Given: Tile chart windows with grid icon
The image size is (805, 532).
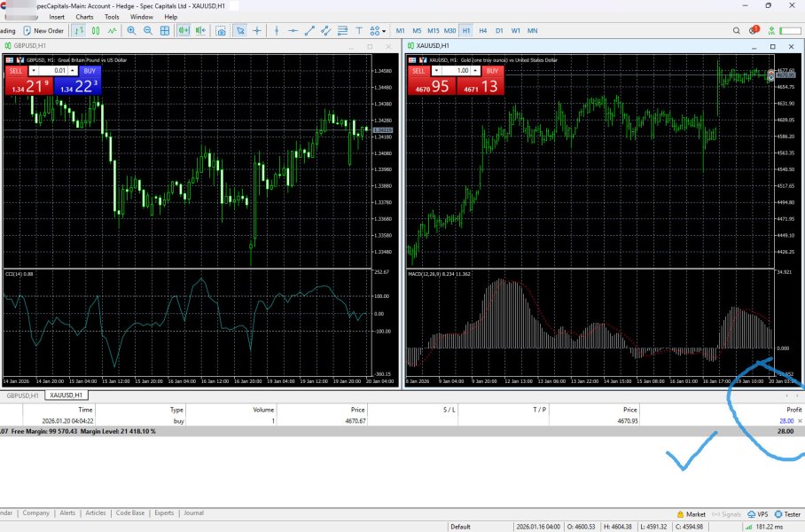Looking at the screenshot, I should 165,30.
